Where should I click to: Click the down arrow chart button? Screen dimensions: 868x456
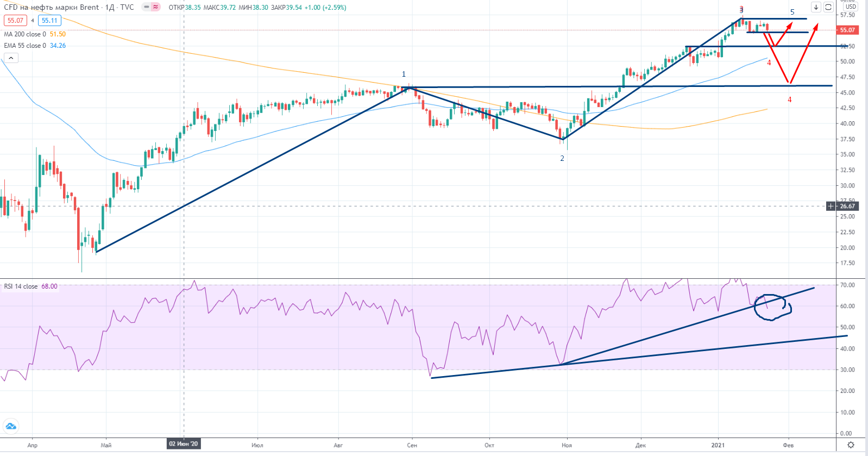[x=816, y=7]
